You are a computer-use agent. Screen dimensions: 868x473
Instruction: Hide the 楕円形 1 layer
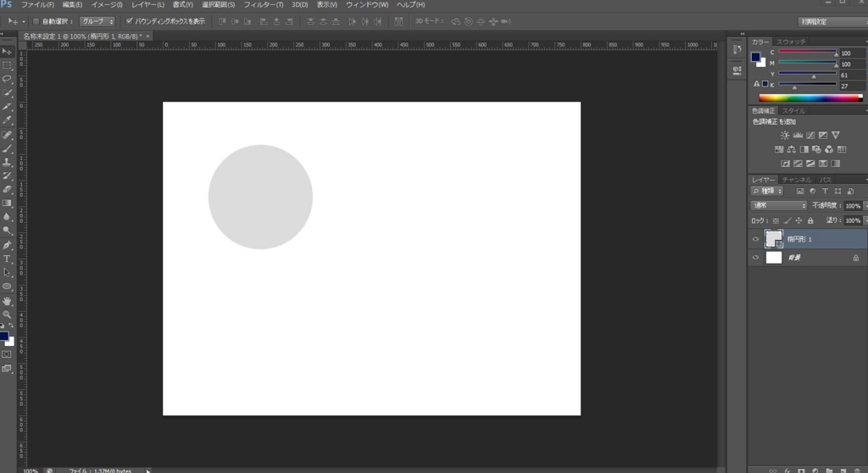pos(755,239)
